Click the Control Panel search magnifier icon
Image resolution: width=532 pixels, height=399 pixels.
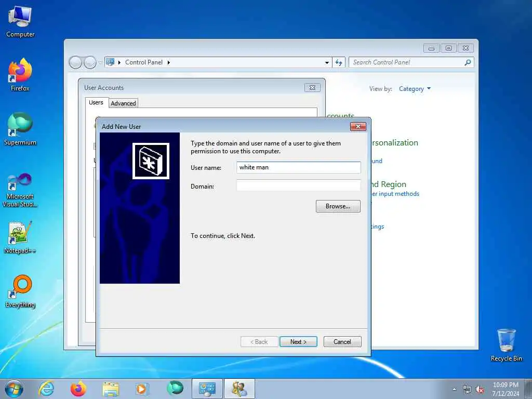[468, 62]
